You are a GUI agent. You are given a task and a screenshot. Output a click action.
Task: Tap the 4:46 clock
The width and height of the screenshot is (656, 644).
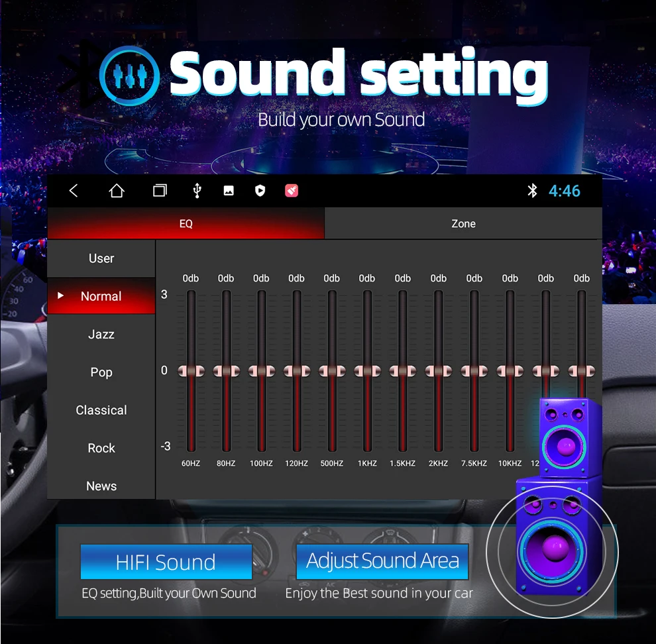coord(565,191)
